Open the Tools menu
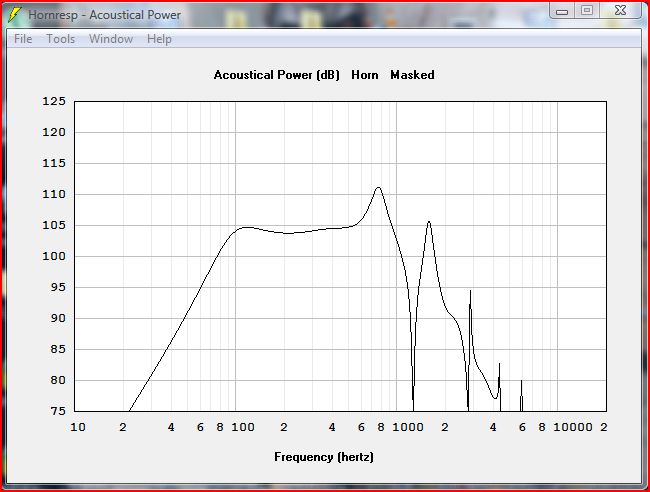Viewport: 650px width, 492px height. click(x=61, y=39)
